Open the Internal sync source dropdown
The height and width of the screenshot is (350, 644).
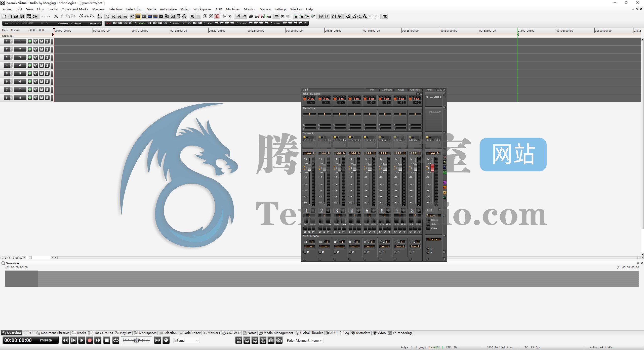coord(186,341)
